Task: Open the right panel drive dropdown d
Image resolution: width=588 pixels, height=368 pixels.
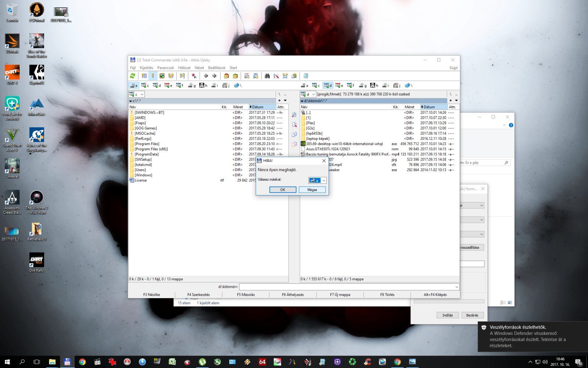Action: 308,94
